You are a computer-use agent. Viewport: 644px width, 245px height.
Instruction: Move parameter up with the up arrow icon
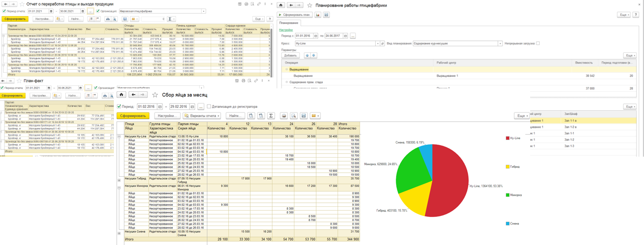click(x=307, y=56)
